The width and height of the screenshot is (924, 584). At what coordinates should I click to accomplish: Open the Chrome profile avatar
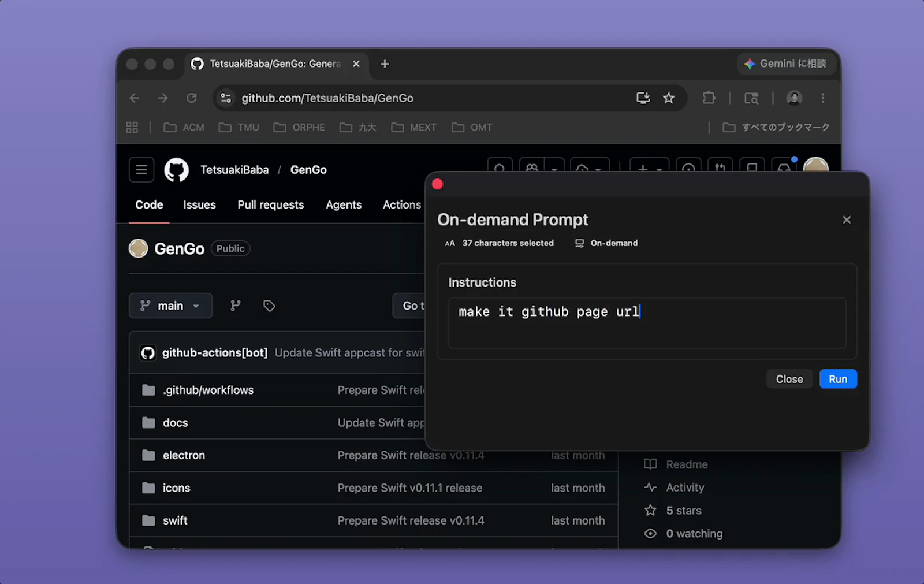click(x=794, y=98)
